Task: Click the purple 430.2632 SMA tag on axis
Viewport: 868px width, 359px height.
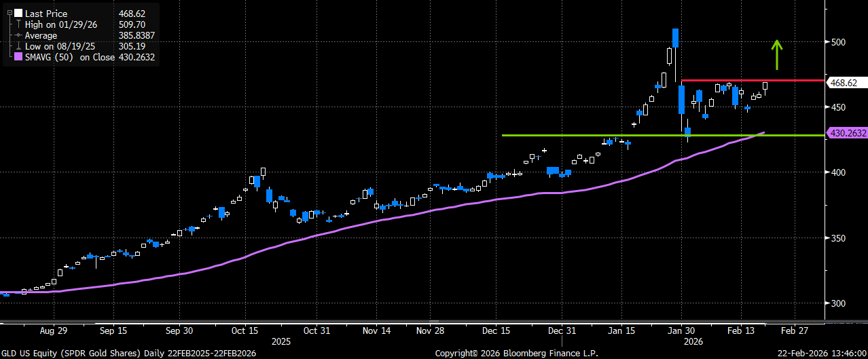Action: point(846,134)
